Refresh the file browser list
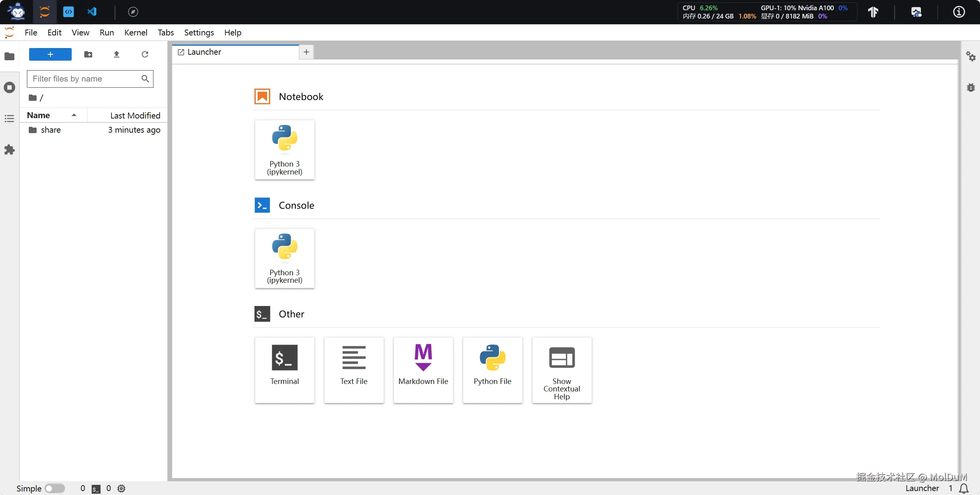 click(x=145, y=54)
